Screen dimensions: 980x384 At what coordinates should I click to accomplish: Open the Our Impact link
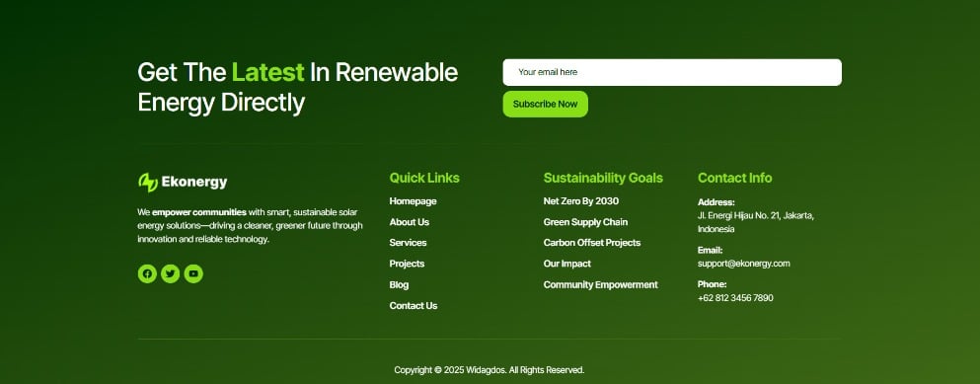click(566, 264)
